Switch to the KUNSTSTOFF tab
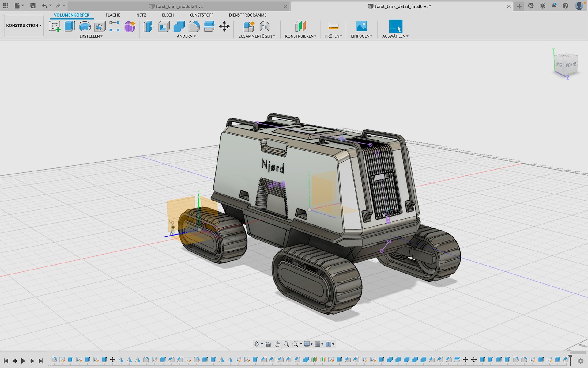The height and width of the screenshot is (368, 588). (201, 15)
